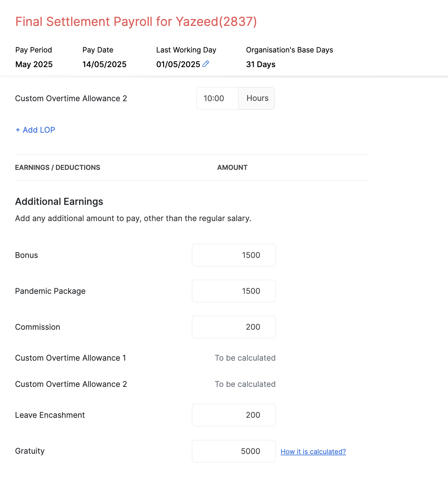Image resolution: width=448 pixels, height=479 pixels.
Task: Click the Additional Earnings section heading
Action: click(x=59, y=201)
